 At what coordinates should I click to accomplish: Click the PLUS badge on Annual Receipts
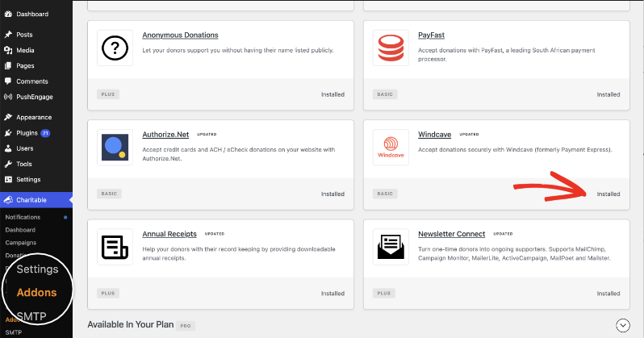coord(108,294)
